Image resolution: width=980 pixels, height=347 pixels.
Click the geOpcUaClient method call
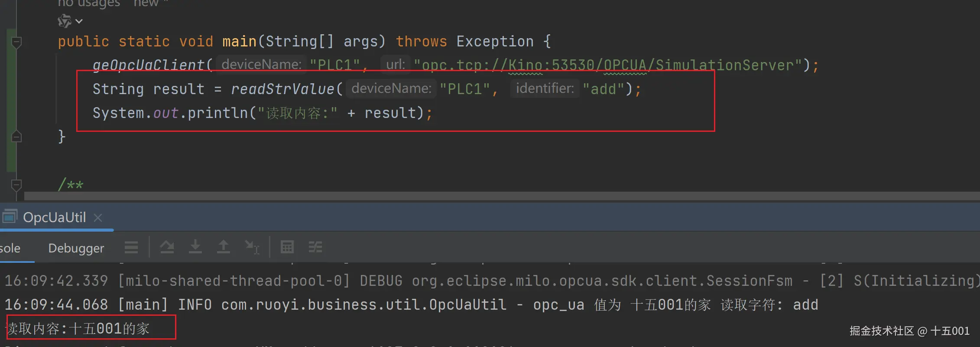[148, 65]
